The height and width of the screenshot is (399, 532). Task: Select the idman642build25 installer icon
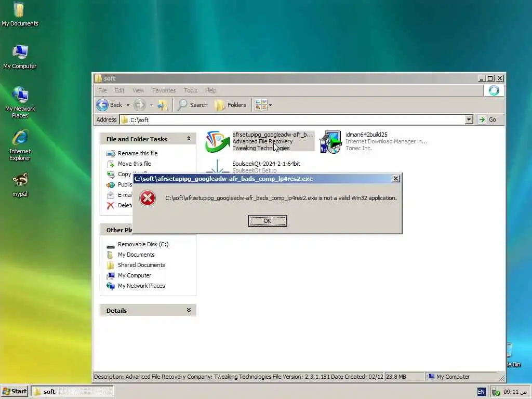pos(330,141)
